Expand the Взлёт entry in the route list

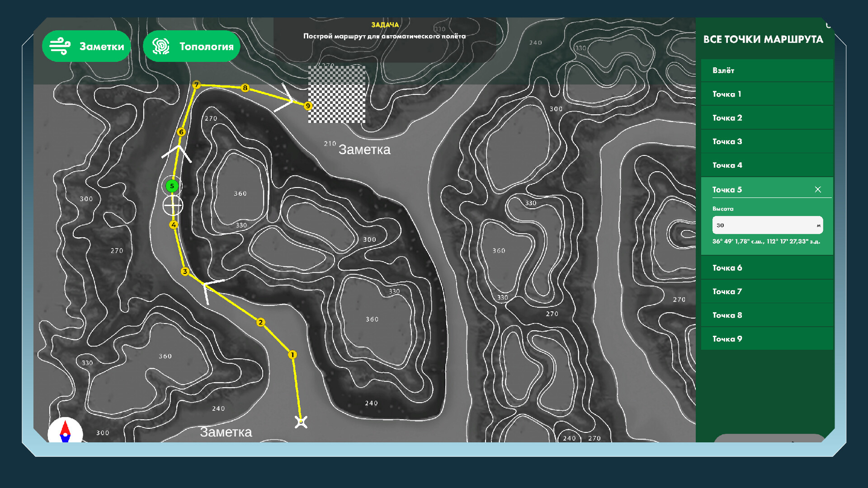coord(767,70)
